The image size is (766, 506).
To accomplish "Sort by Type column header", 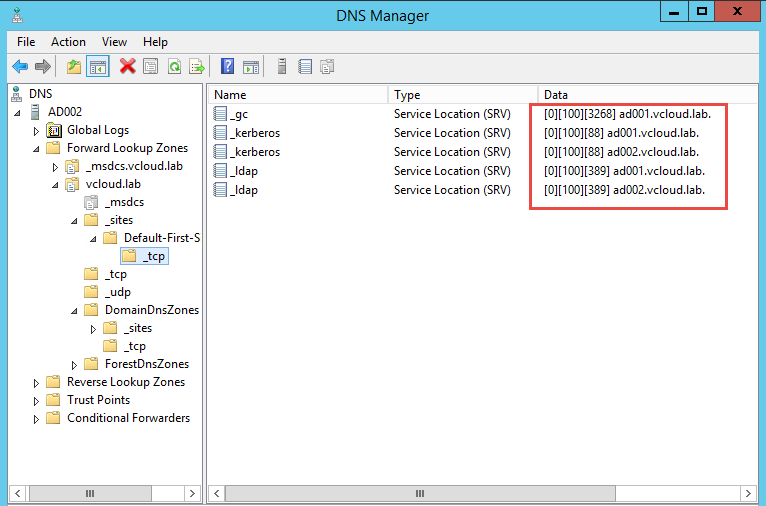I will coord(463,94).
